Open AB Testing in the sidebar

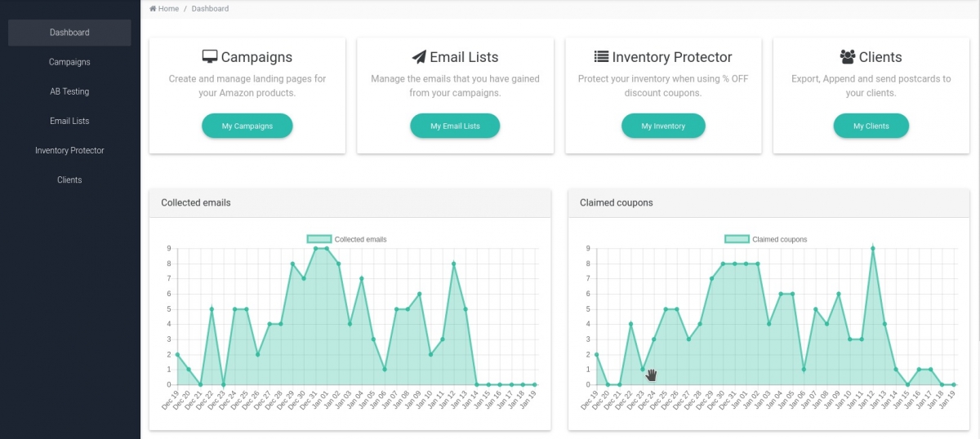tap(69, 91)
